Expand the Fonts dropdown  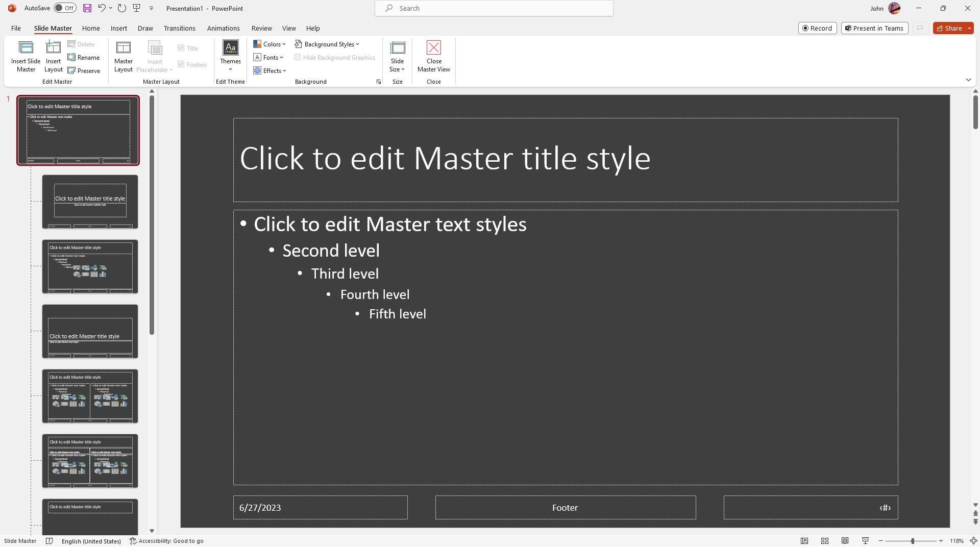pos(268,58)
